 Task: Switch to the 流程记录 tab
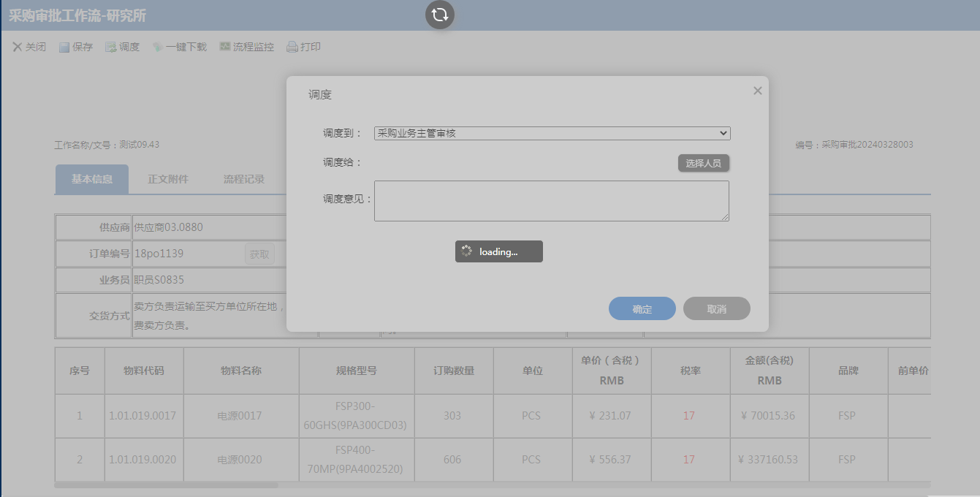click(244, 179)
